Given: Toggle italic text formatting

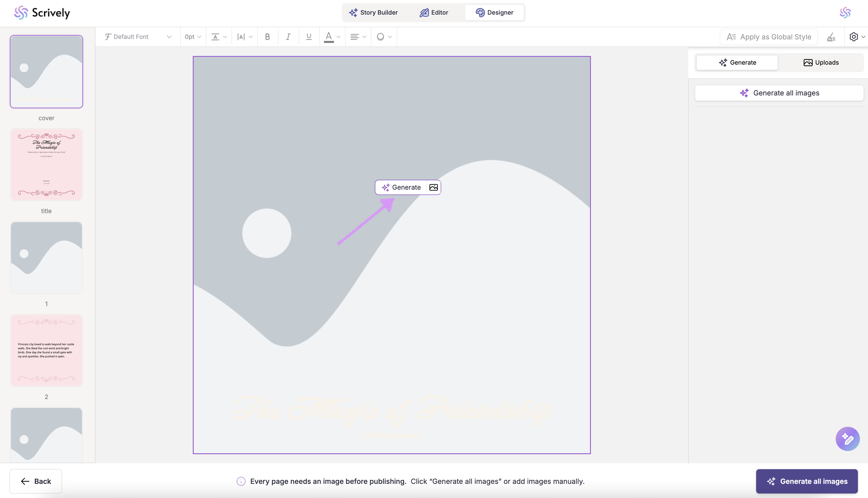Looking at the screenshot, I should (288, 37).
